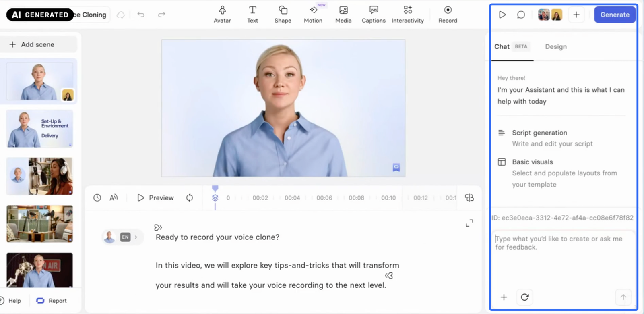Expand the script editor to full size
644x314 pixels.
coord(469,223)
